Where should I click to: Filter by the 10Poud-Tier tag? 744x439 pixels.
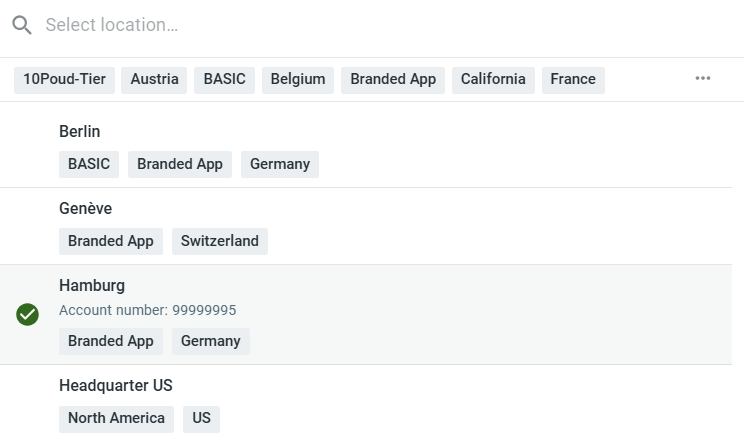tap(65, 79)
